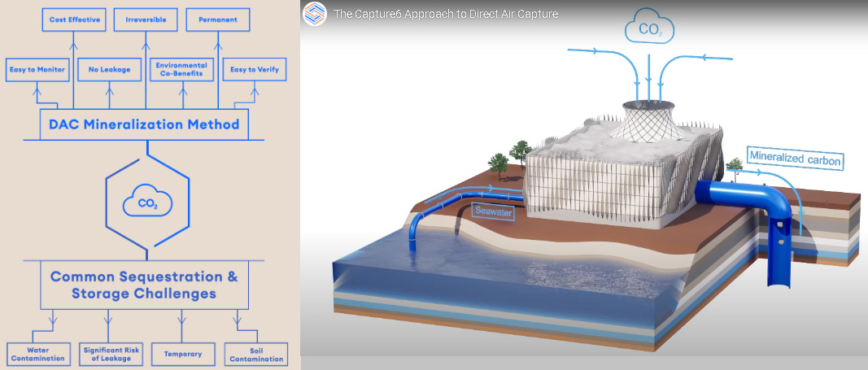Select the 'Easy to Verify' box
The image size is (868, 370).
click(x=255, y=70)
